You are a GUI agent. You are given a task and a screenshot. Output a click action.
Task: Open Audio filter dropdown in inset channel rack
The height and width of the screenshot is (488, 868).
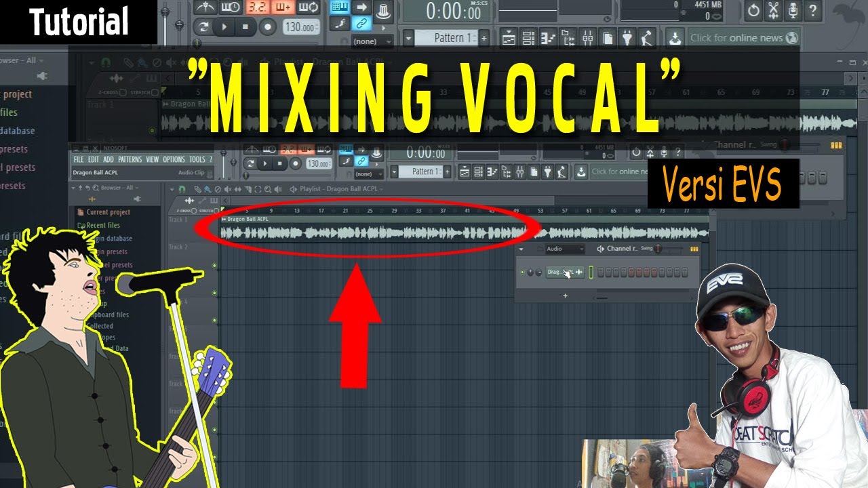564,249
